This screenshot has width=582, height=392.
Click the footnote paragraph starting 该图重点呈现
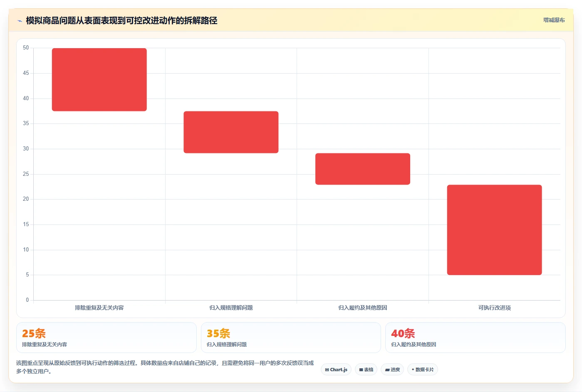pos(165,367)
